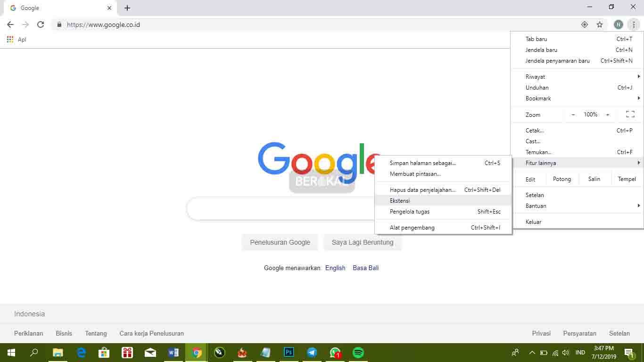The height and width of the screenshot is (362, 644).
Task: Open the Bisnis footer link
Action: click(64, 333)
